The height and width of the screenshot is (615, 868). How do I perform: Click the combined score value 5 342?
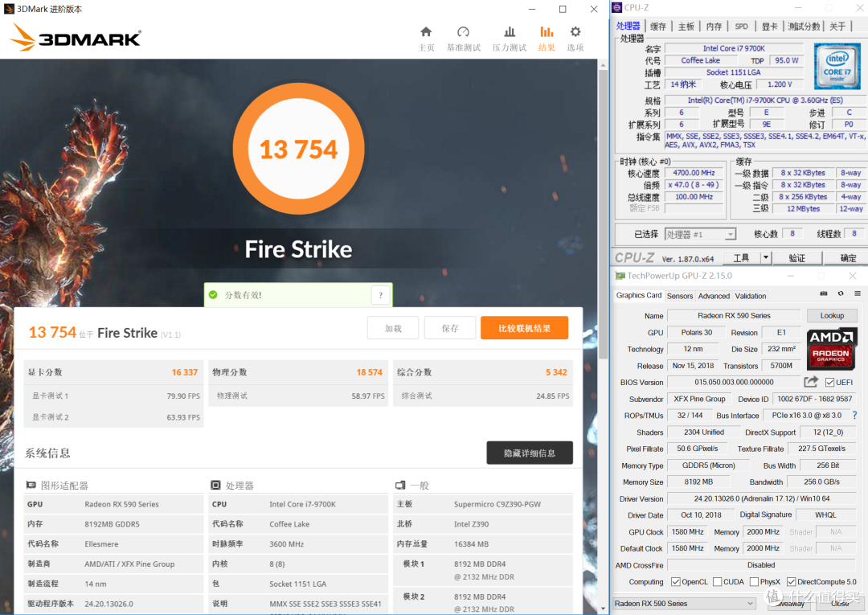556,372
